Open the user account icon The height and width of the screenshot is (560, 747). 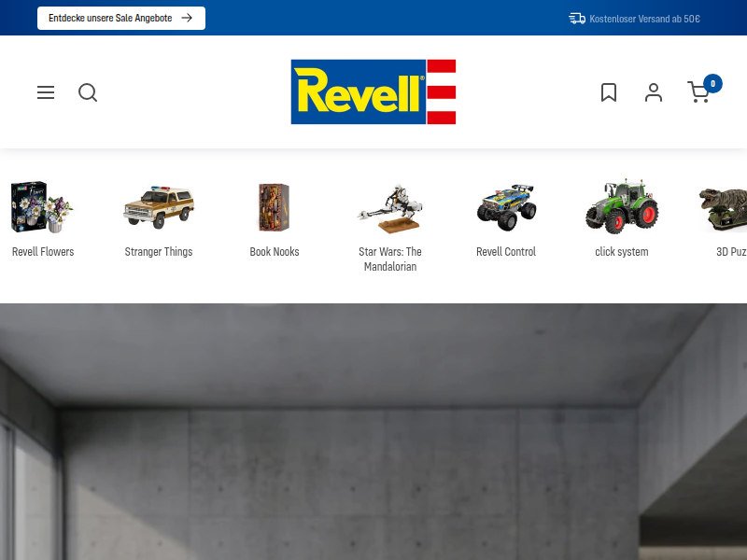click(x=653, y=92)
